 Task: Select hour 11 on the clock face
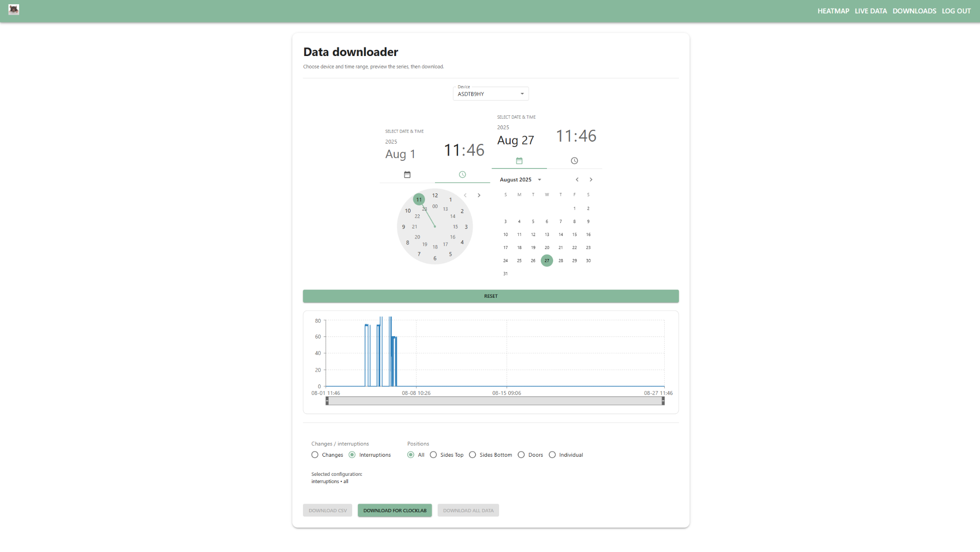coord(419,200)
